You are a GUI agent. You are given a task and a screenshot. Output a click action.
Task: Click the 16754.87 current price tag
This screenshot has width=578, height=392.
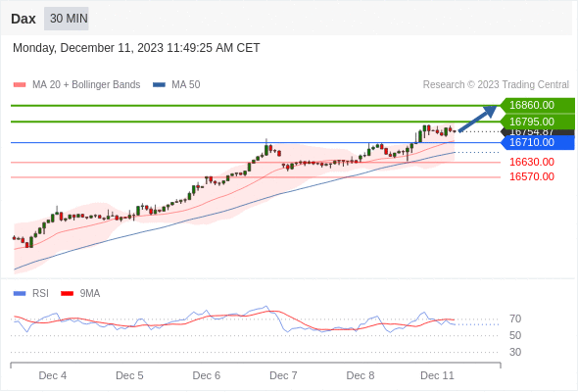pyautogui.click(x=538, y=132)
